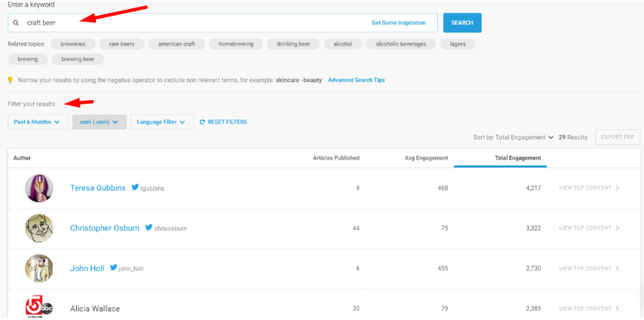Select the lagers topic chip
The height and width of the screenshot is (320, 644).
tap(458, 44)
